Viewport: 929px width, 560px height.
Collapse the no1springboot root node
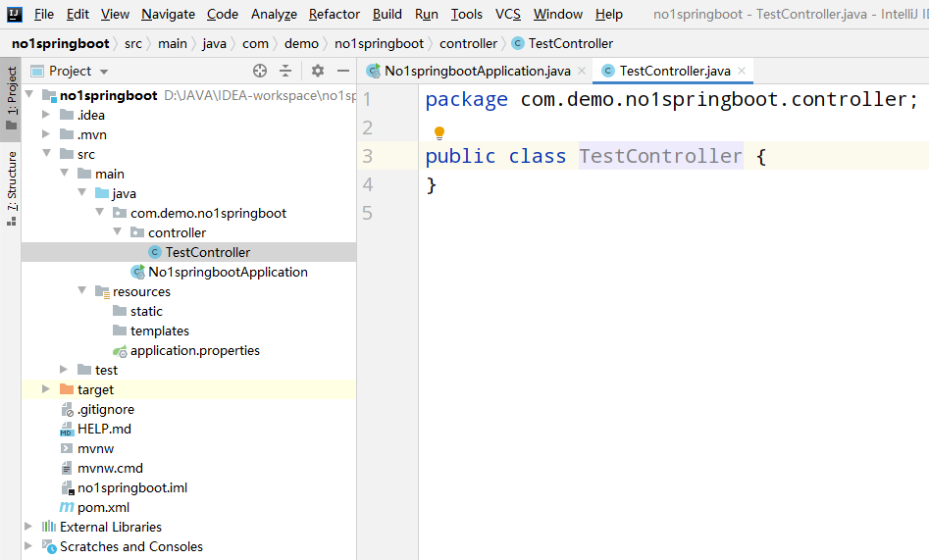click(29, 94)
